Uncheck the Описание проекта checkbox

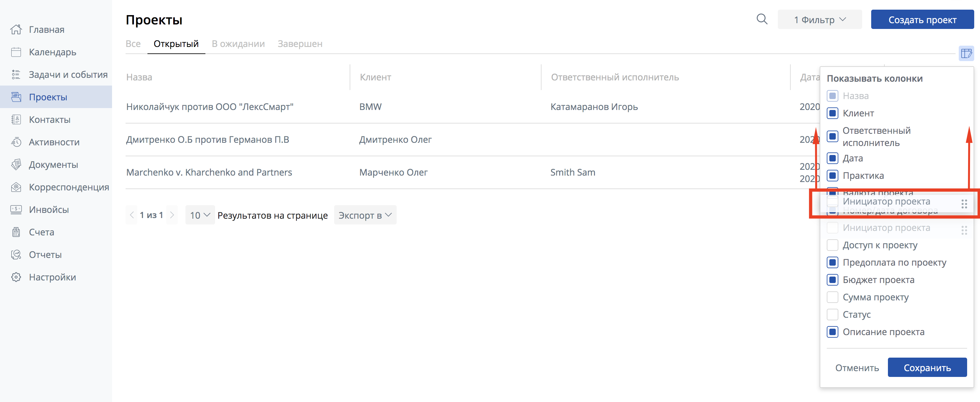[x=833, y=332]
